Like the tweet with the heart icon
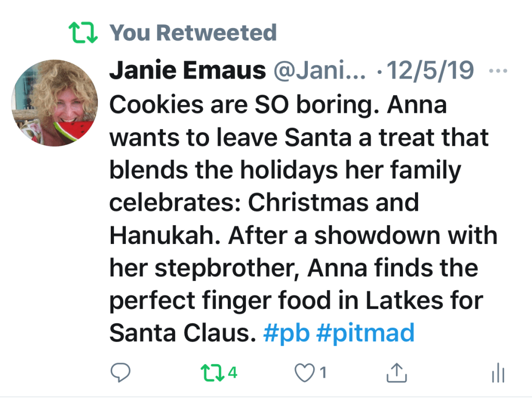 pyautogui.click(x=304, y=372)
